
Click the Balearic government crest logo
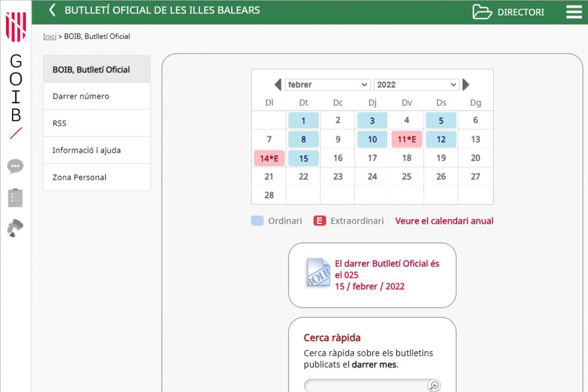pos(16,27)
